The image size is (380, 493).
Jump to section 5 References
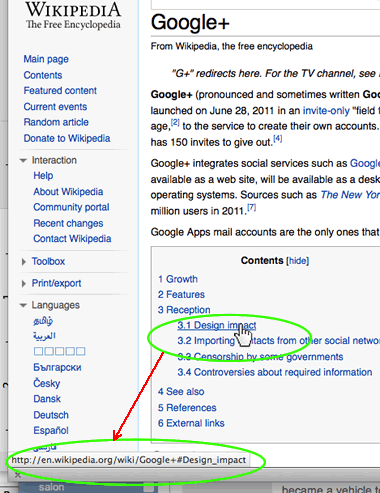pyautogui.click(x=187, y=408)
